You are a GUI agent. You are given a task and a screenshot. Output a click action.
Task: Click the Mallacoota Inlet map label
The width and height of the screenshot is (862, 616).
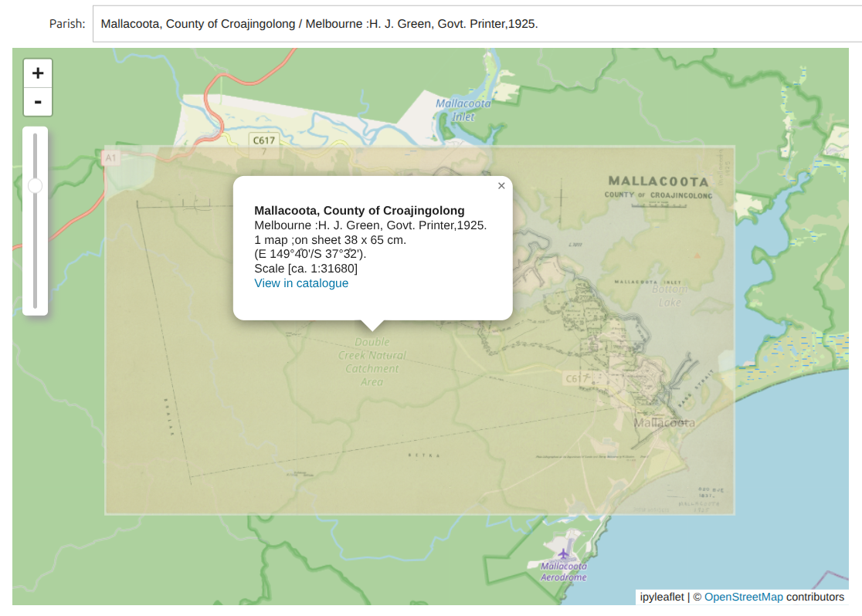[x=463, y=110]
